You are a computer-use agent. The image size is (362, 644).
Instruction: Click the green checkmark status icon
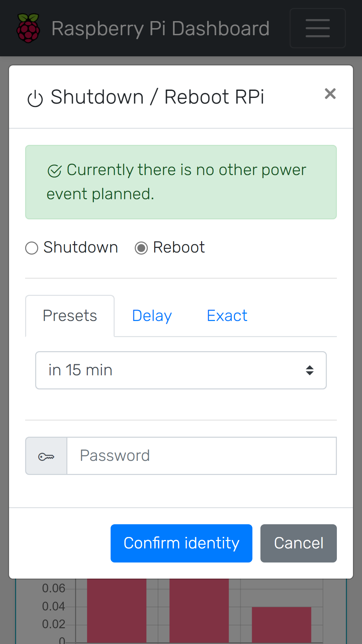point(55,171)
